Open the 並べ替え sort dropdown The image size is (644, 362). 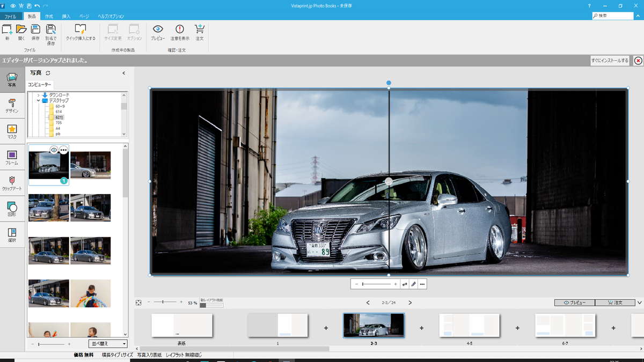click(108, 344)
